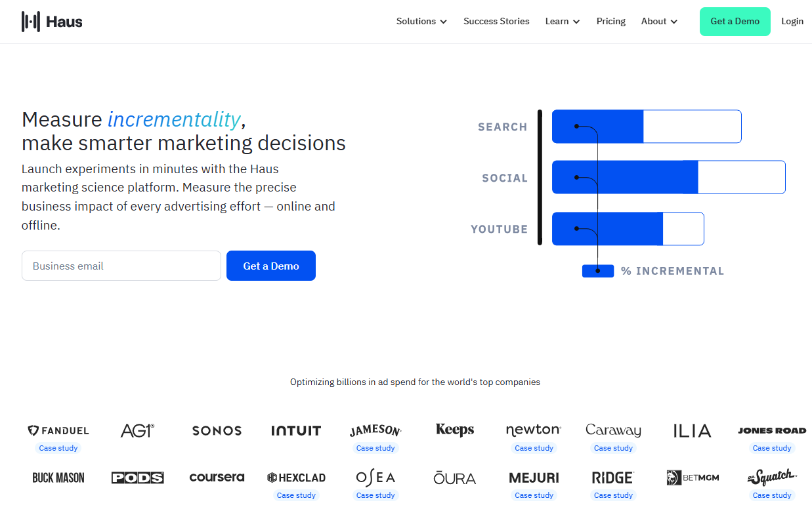The width and height of the screenshot is (812, 511).
Task: Click the YOUTUBE incremental bar
Action: click(x=628, y=229)
